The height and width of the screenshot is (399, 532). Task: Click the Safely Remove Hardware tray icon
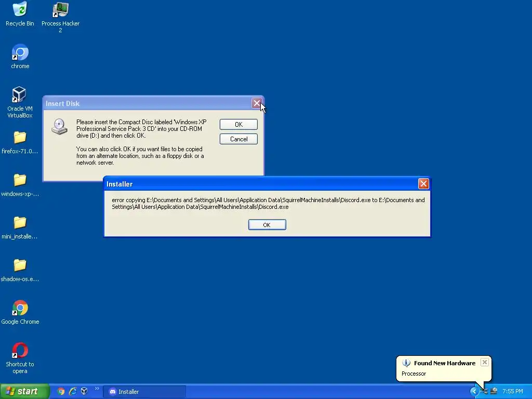[494, 391]
